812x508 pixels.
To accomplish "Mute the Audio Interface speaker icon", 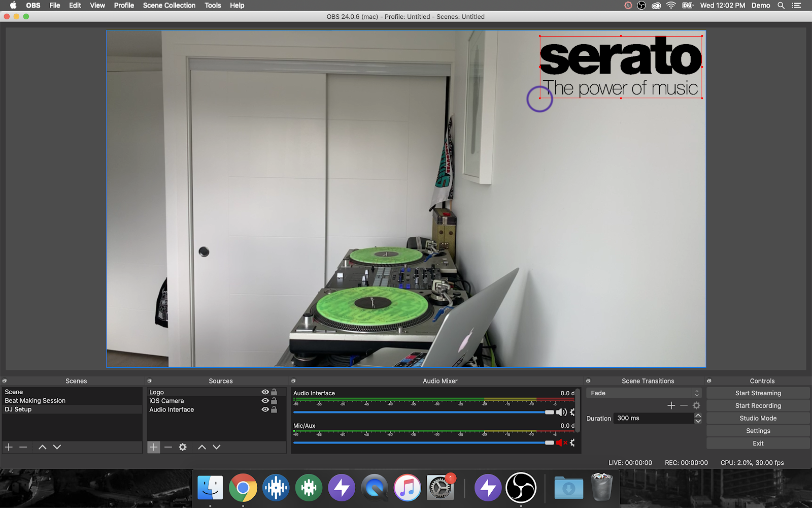I will [561, 412].
